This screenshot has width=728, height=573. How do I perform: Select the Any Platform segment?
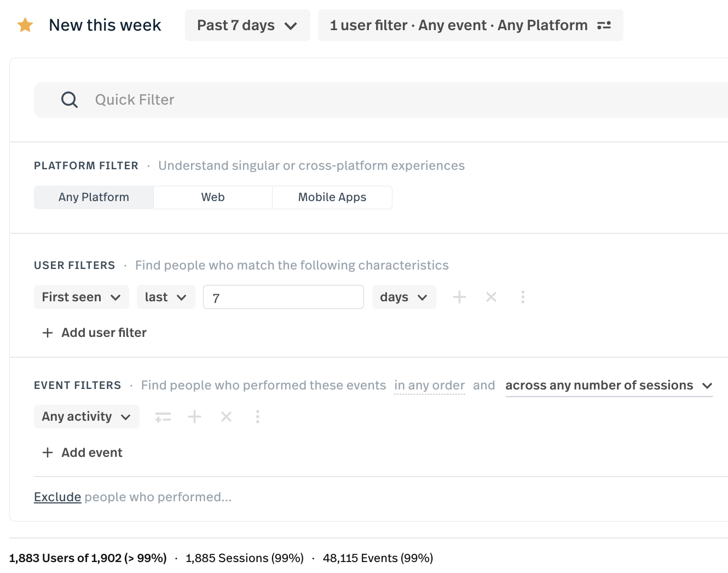point(94,197)
